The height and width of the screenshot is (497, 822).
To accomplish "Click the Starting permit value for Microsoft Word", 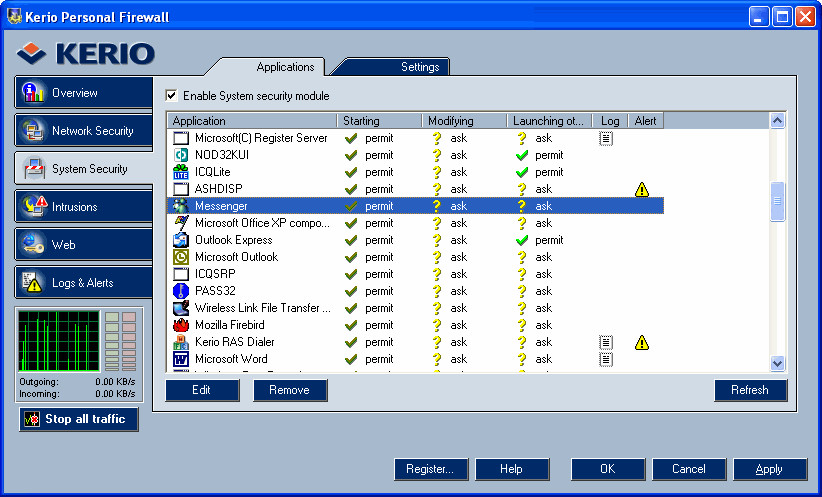I will tap(379, 359).
